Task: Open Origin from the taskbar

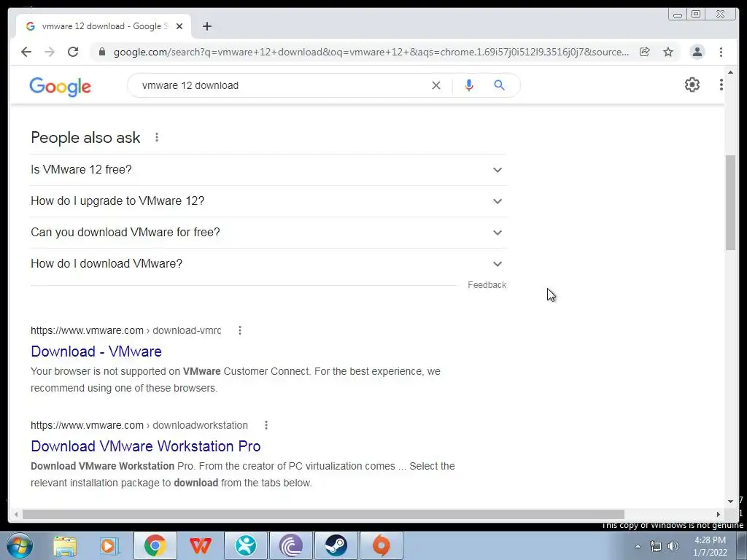Action: coord(381,545)
